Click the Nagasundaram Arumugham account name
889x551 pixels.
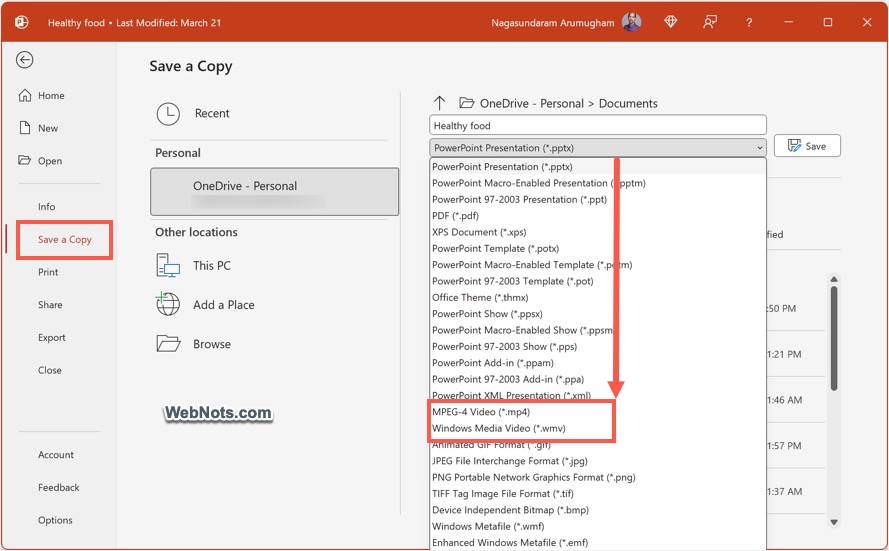tap(553, 23)
